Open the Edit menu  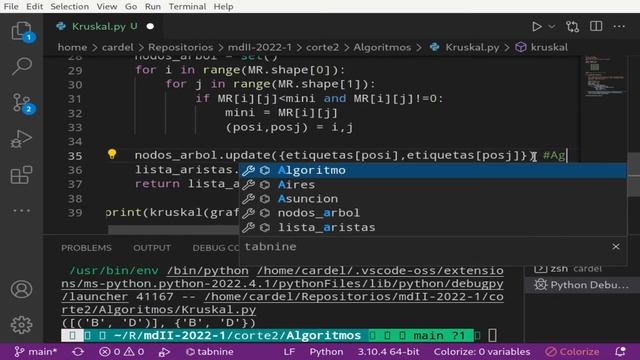click(x=35, y=7)
